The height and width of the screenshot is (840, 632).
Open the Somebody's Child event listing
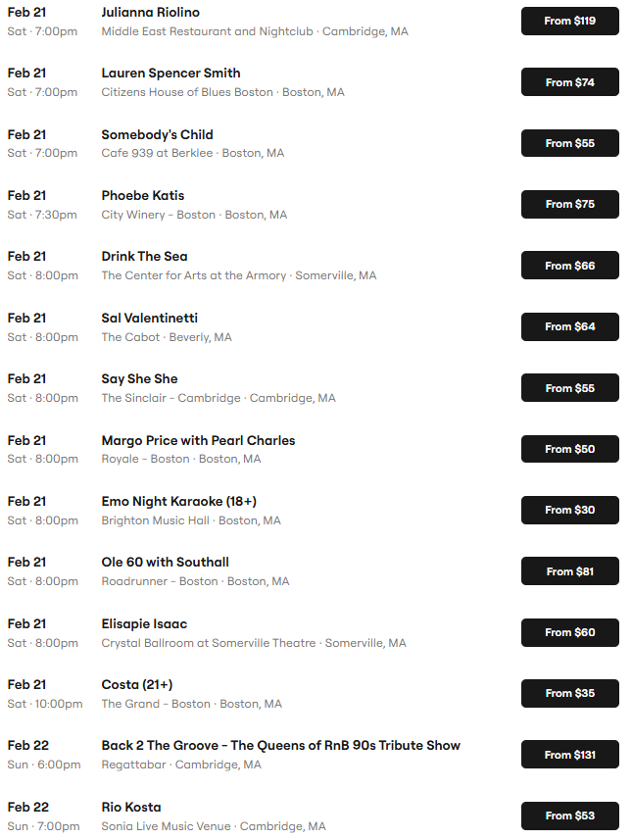pyautogui.click(x=157, y=134)
